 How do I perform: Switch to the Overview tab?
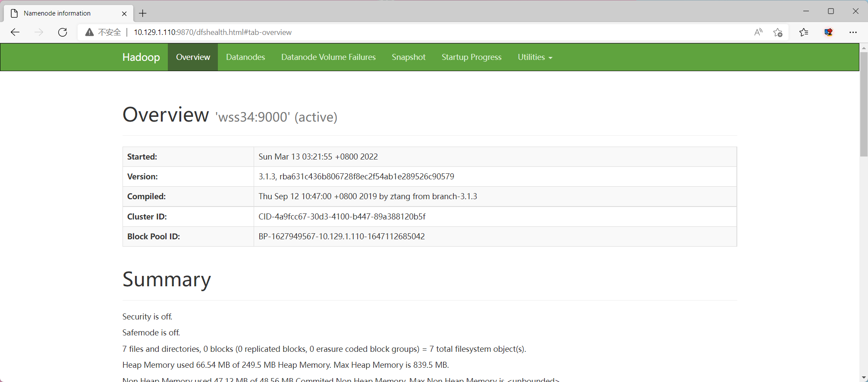point(193,57)
